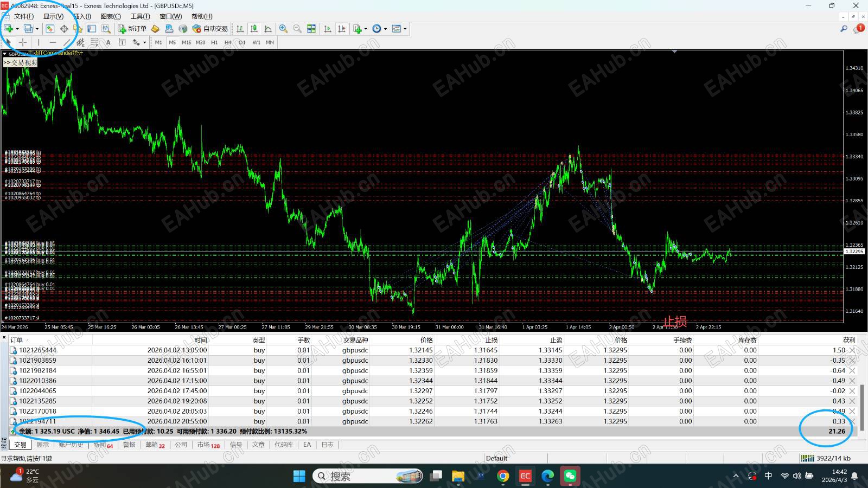Screen dimensions: 868x488
Task: Close order 1021982184 with its X button
Action: [852, 371]
